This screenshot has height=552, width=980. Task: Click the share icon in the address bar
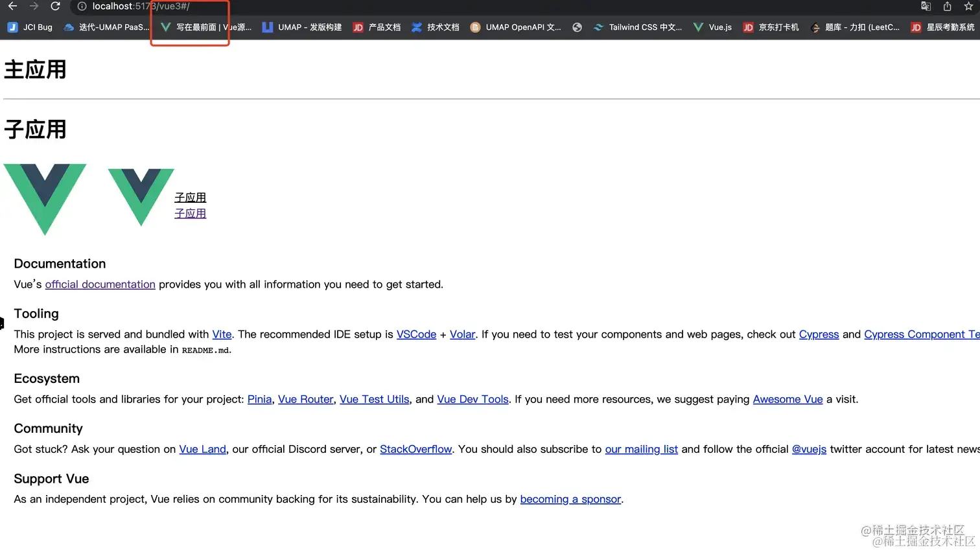tap(947, 6)
